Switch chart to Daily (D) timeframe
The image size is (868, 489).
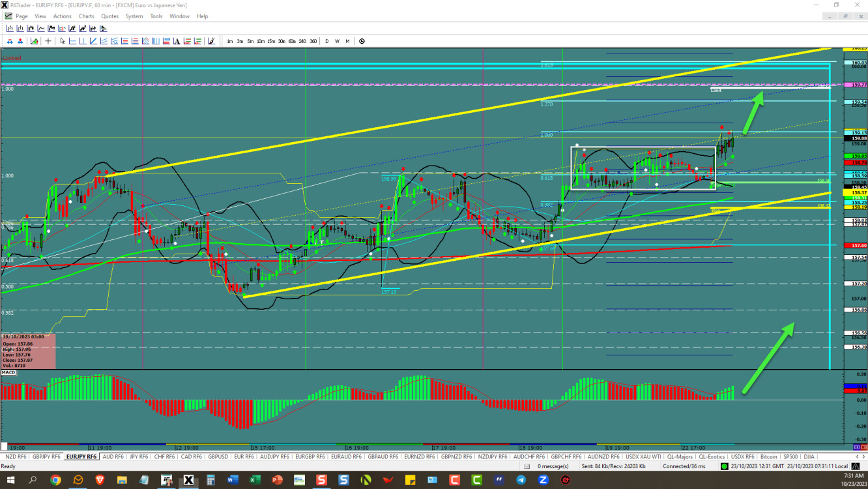[327, 41]
